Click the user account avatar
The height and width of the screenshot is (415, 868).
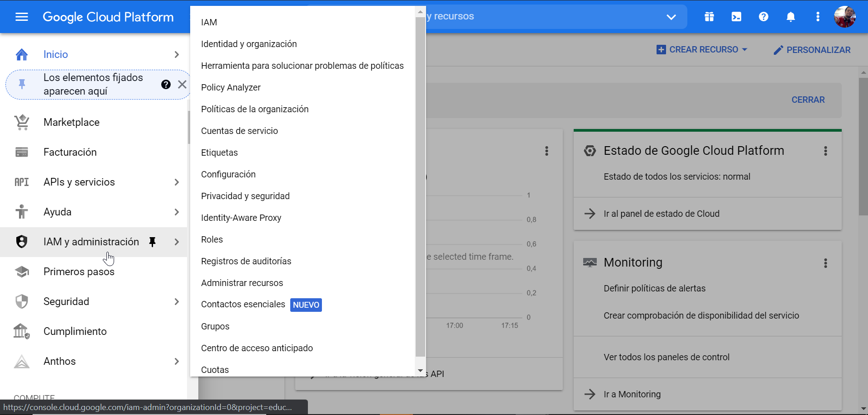point(845,17)
